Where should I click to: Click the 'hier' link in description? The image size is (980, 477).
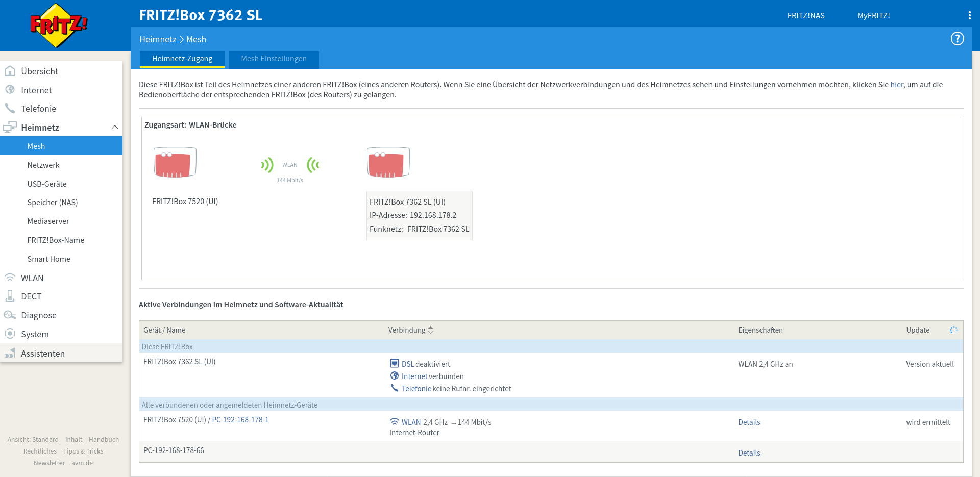coord(896,85)
